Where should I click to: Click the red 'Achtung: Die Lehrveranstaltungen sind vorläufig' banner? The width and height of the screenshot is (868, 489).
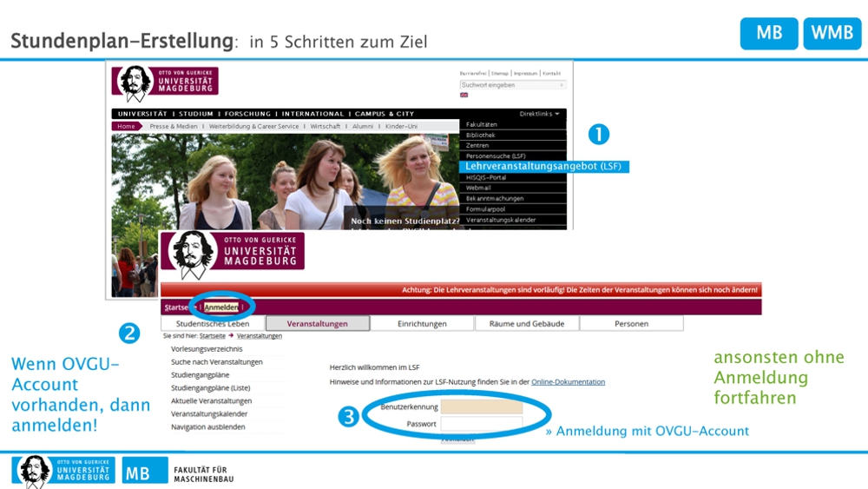click(x=461, y=289)
